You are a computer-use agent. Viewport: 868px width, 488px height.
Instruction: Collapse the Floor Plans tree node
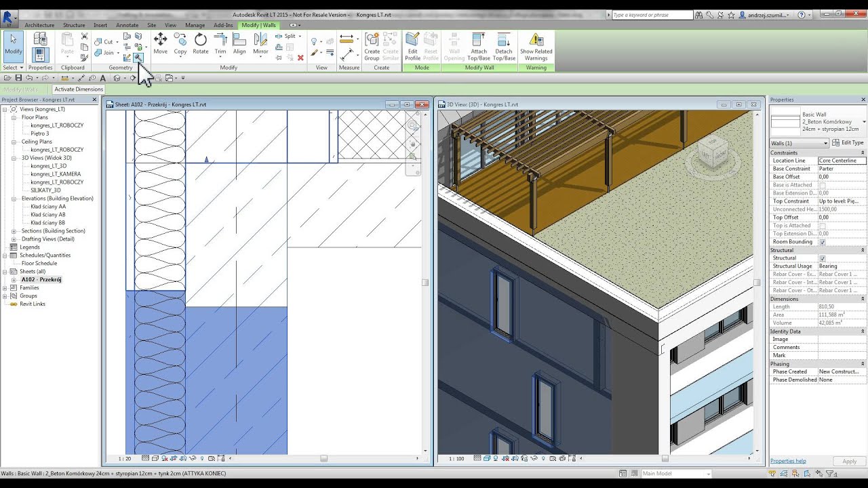[x=13, y=117]
